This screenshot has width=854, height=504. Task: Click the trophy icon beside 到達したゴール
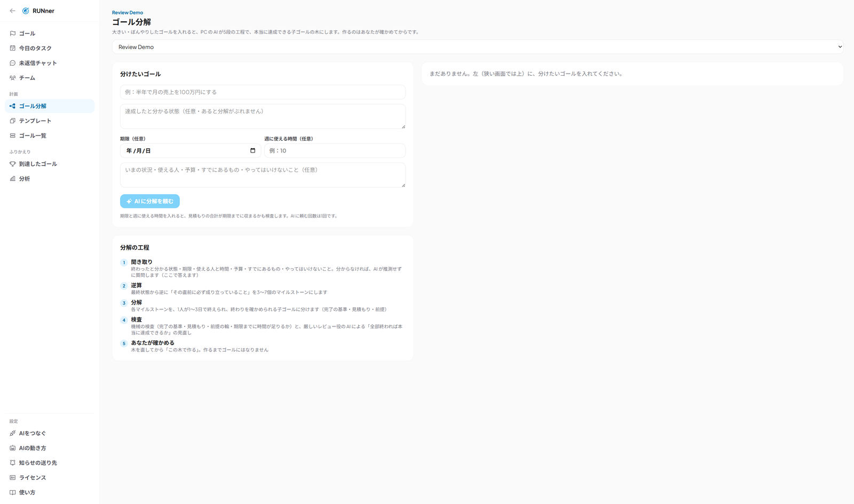click(x=13, y=164)
